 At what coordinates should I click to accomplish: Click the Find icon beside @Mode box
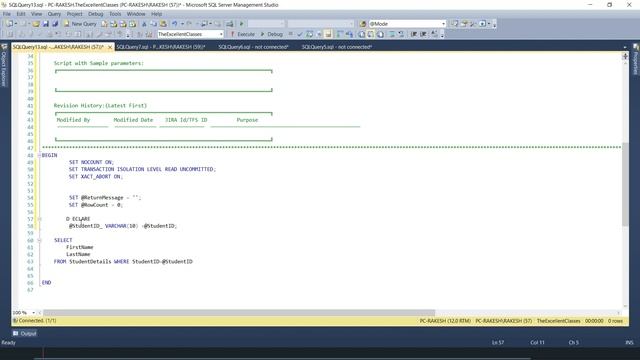[x=362, y=24]
